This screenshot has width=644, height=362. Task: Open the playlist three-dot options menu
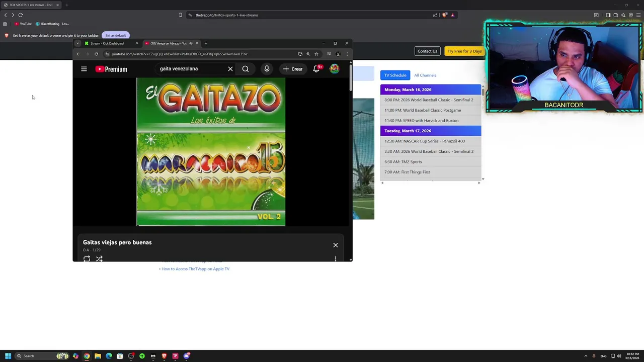(x=336, y=259)
